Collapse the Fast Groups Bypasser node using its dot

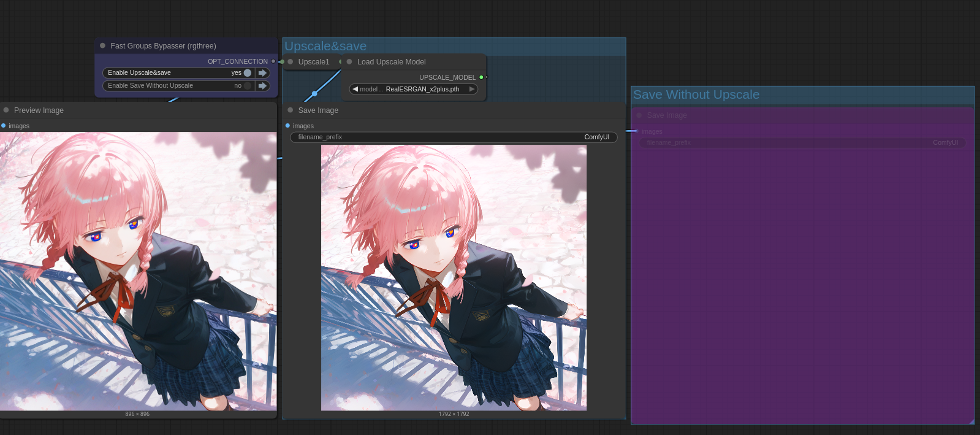pos(102,45)
